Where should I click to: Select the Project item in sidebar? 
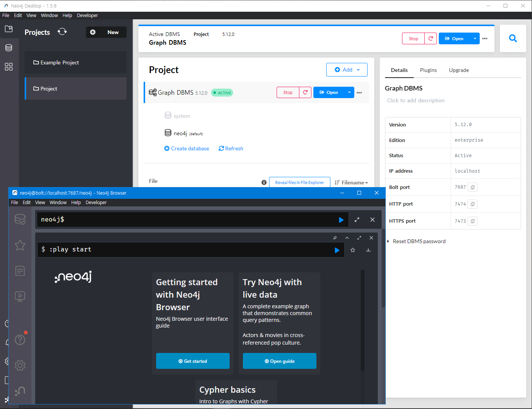(x=76, y=89)
